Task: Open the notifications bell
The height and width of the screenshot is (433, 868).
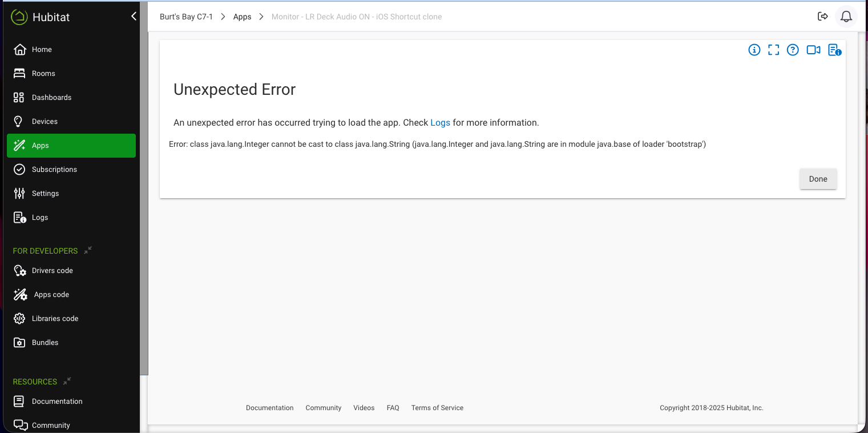Action: click(846, 17)
